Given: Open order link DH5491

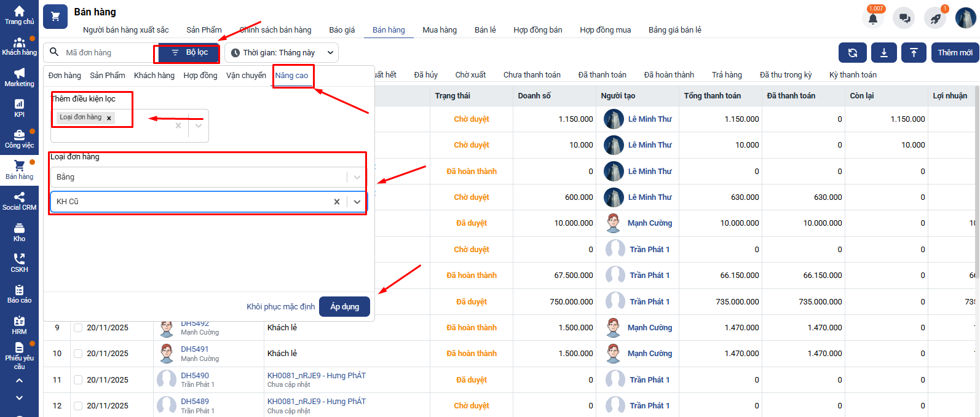Looking at the screenshot, I should point(195,349).
